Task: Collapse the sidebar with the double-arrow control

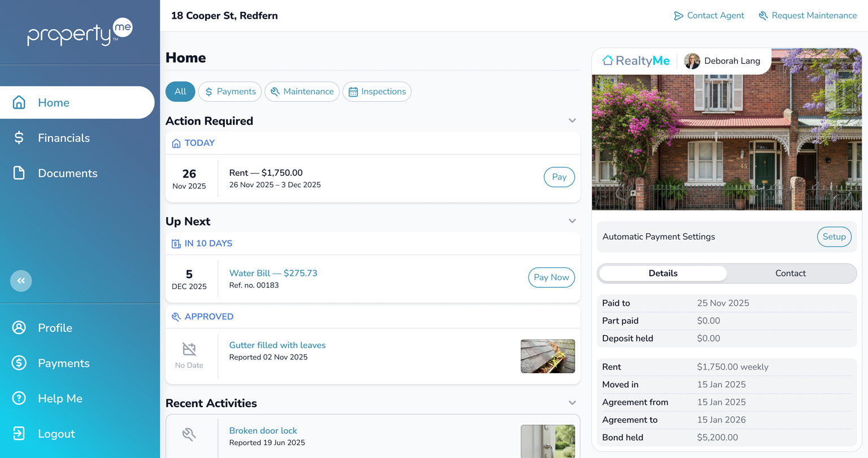Action: [x=21, y=280]
